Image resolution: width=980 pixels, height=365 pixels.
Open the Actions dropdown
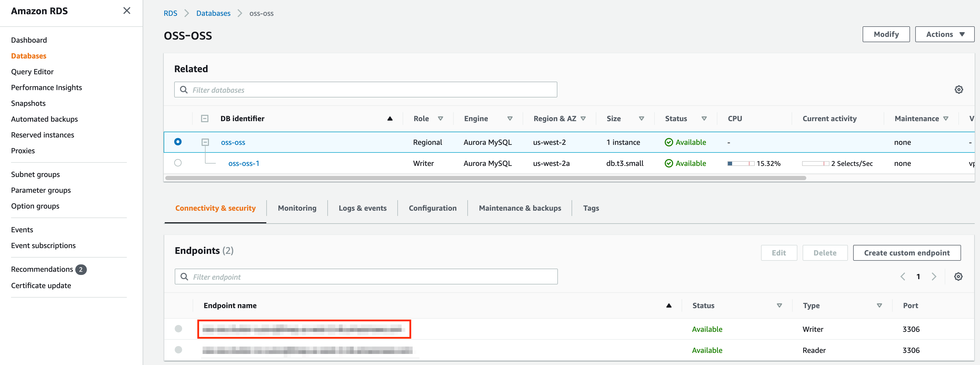point(945,34)
